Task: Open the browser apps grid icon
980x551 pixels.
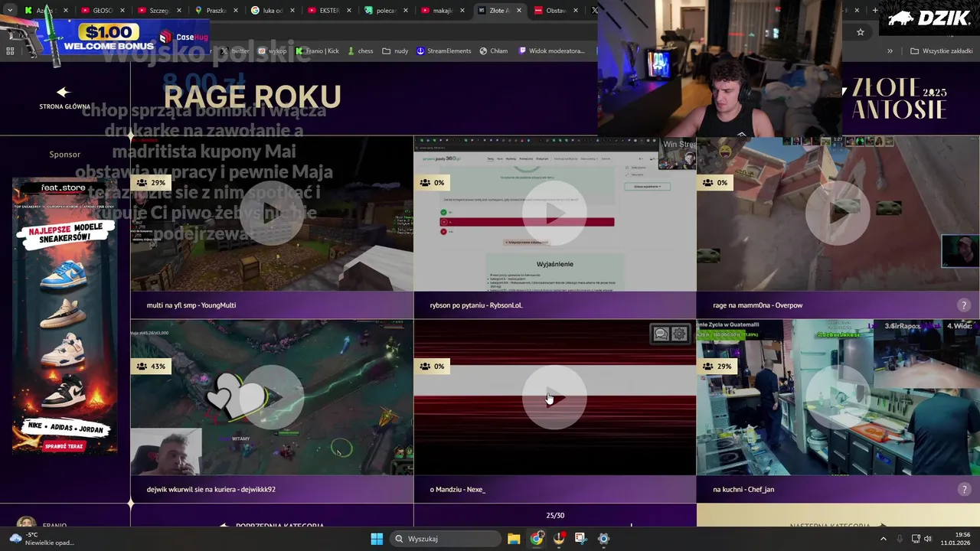Action: [x=10, y=51]
